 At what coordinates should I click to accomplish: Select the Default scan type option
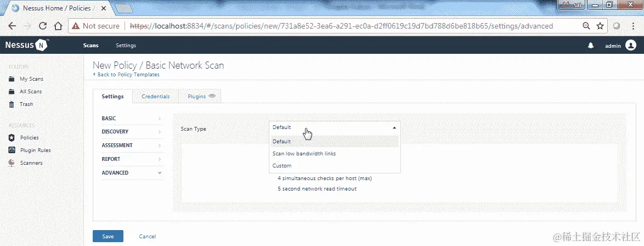click(335, 142)
